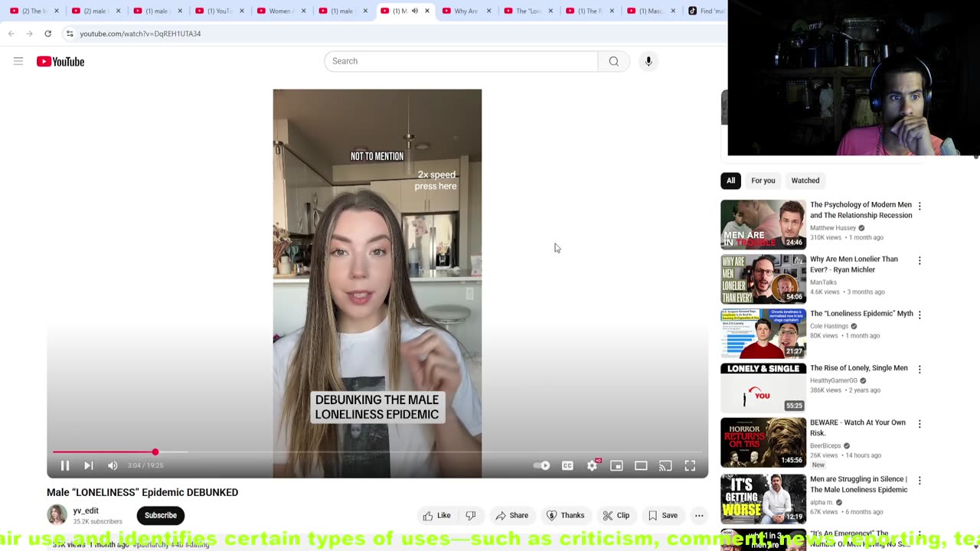Go back in browser history
The image size is (980, 551).
coord(11,34)
